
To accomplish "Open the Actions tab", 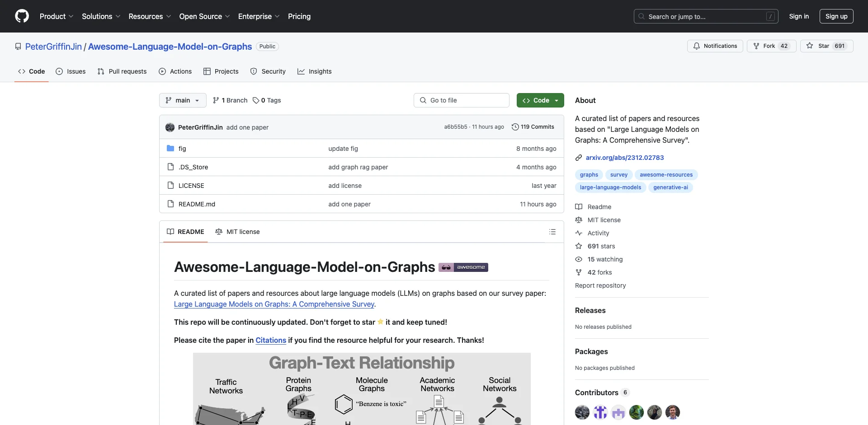I will tap(175, 71).
